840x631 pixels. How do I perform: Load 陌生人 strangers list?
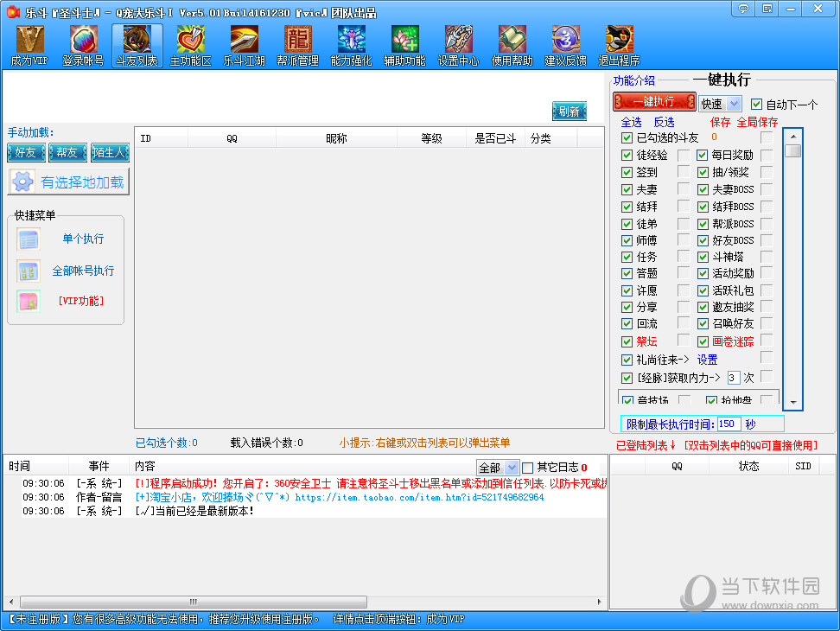coord(110,153)
